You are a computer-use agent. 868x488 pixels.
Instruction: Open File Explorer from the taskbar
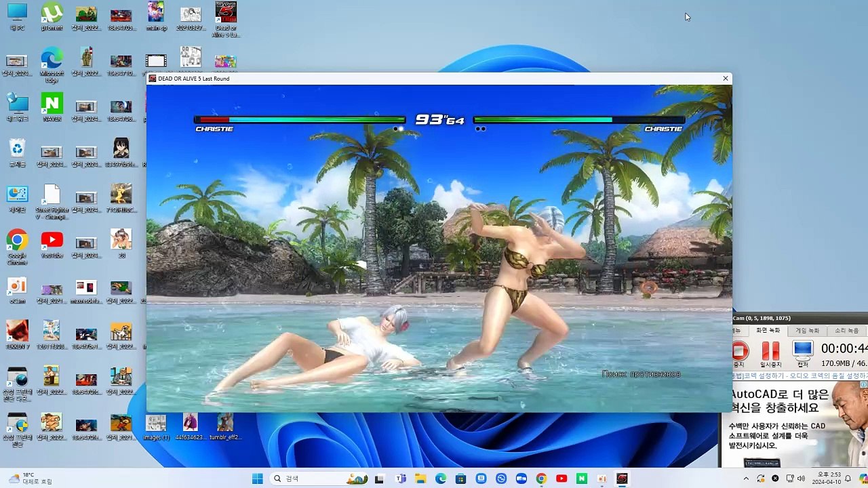click(421, 479)
